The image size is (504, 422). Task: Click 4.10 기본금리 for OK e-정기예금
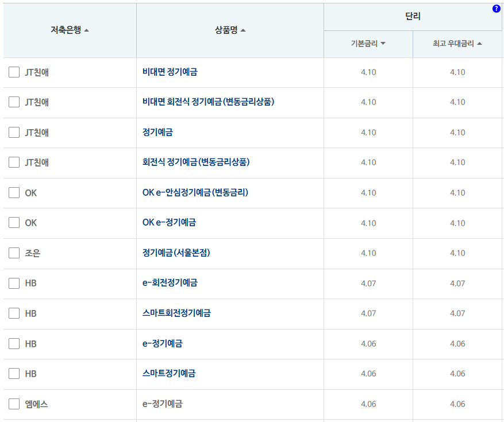click(x=368, y=223)
